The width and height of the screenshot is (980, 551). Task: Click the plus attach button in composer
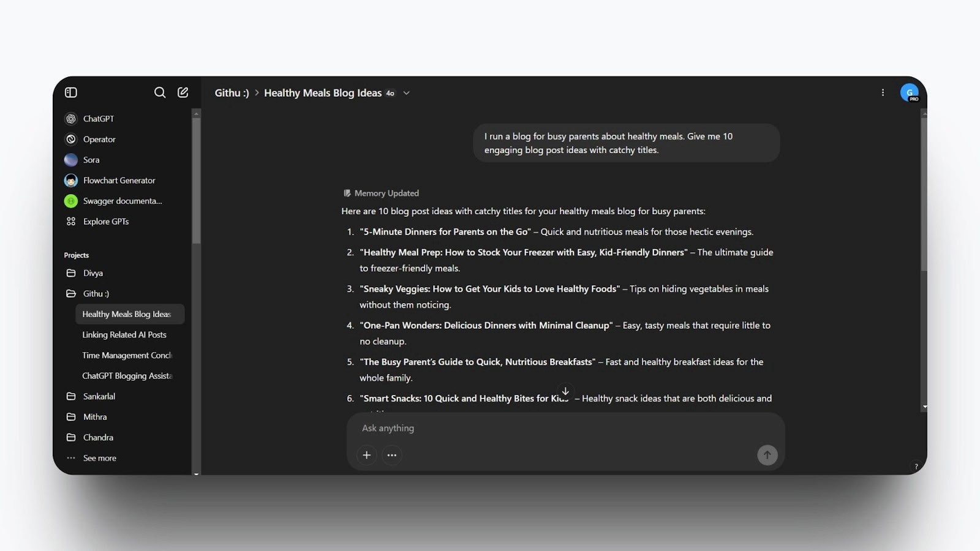coord(366,455)
